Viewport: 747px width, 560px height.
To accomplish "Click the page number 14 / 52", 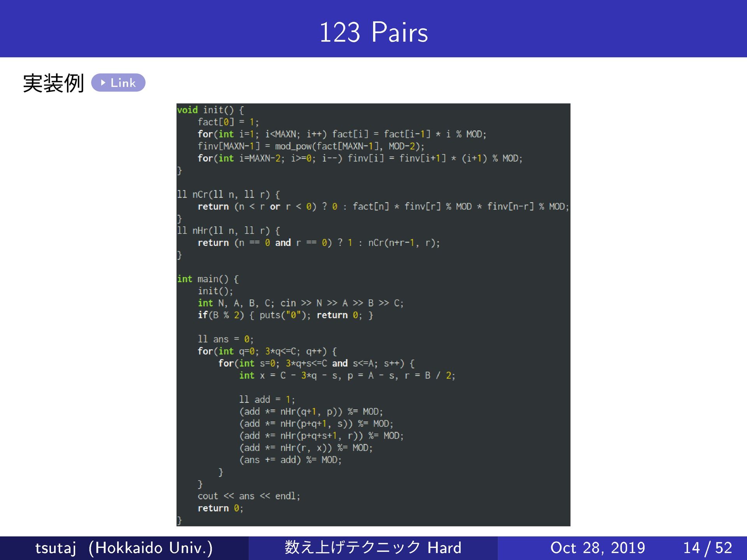I will (x=707, y=548).
